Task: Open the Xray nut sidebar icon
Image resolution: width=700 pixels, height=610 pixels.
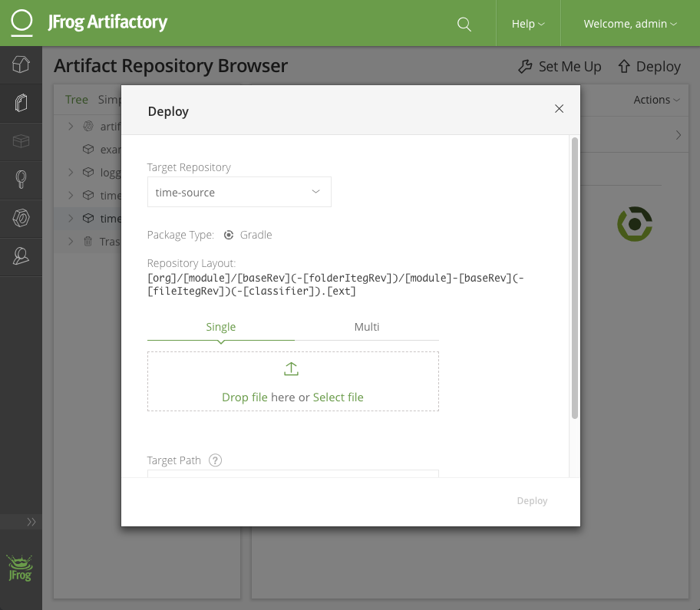Action: pos(21,218)
